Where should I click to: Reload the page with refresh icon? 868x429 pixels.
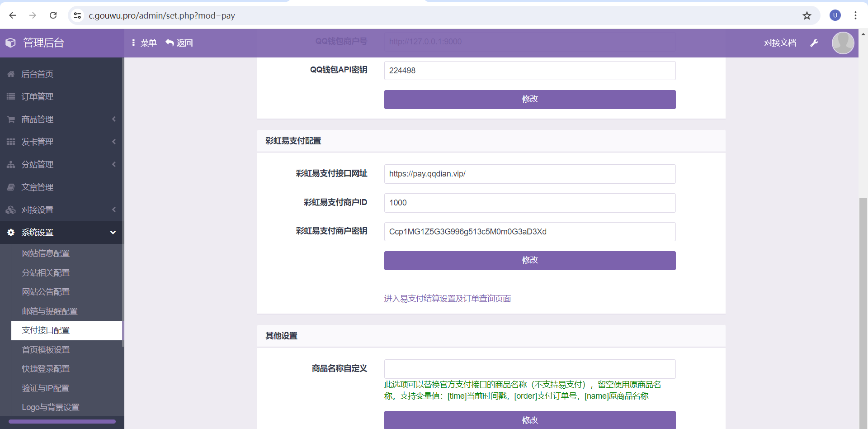(53, 15)
